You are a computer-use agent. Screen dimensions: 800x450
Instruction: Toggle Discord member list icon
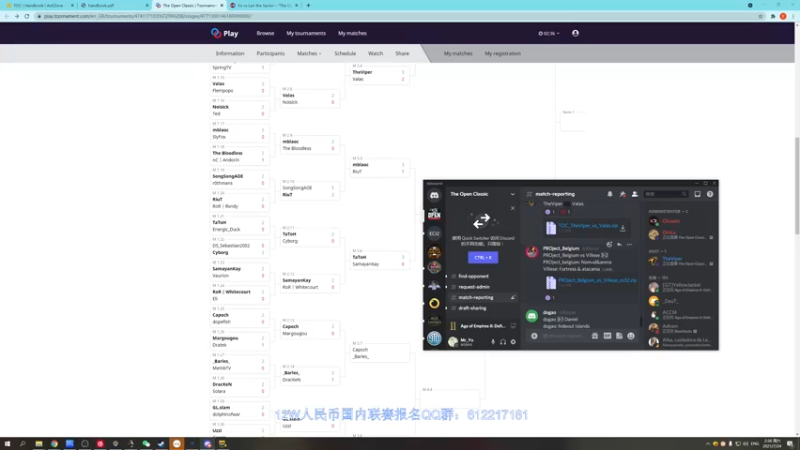click(x=635, y=194)
